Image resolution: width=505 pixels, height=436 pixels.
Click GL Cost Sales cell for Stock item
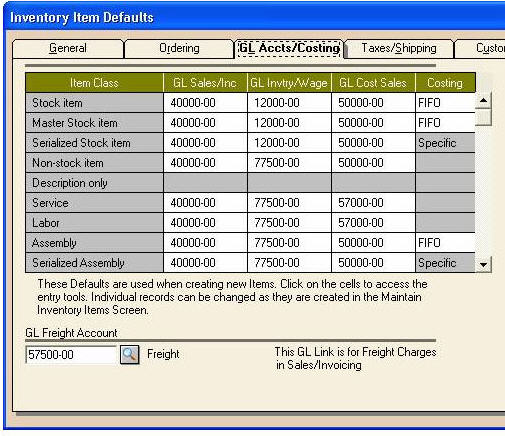(x=373, y=103)
